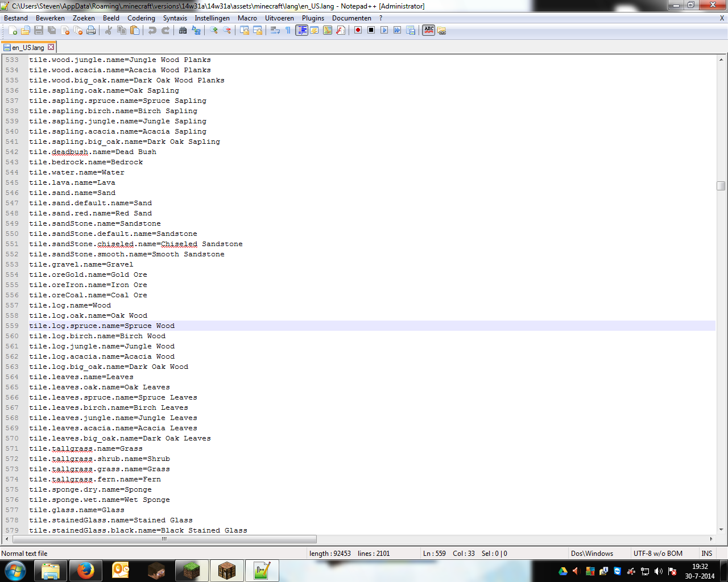
Task: Toggle show all characters pilcrow icon
Action: coord(288,30)
